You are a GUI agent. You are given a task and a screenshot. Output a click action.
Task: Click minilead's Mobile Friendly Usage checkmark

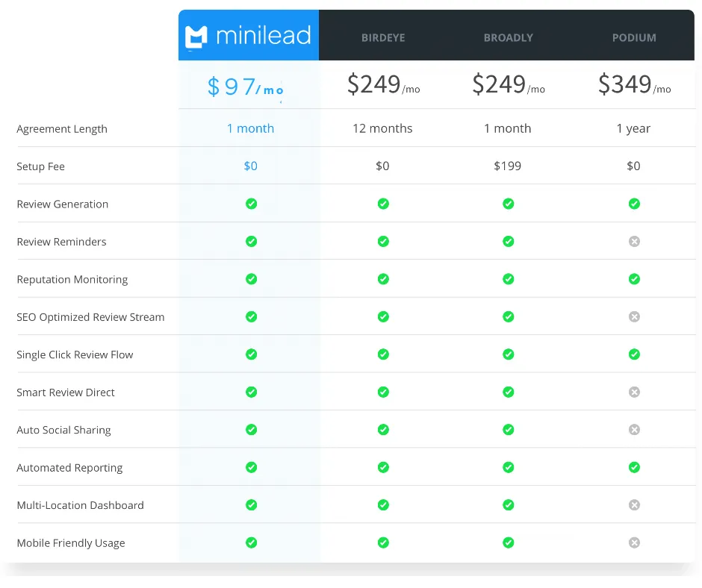(251, 542)
